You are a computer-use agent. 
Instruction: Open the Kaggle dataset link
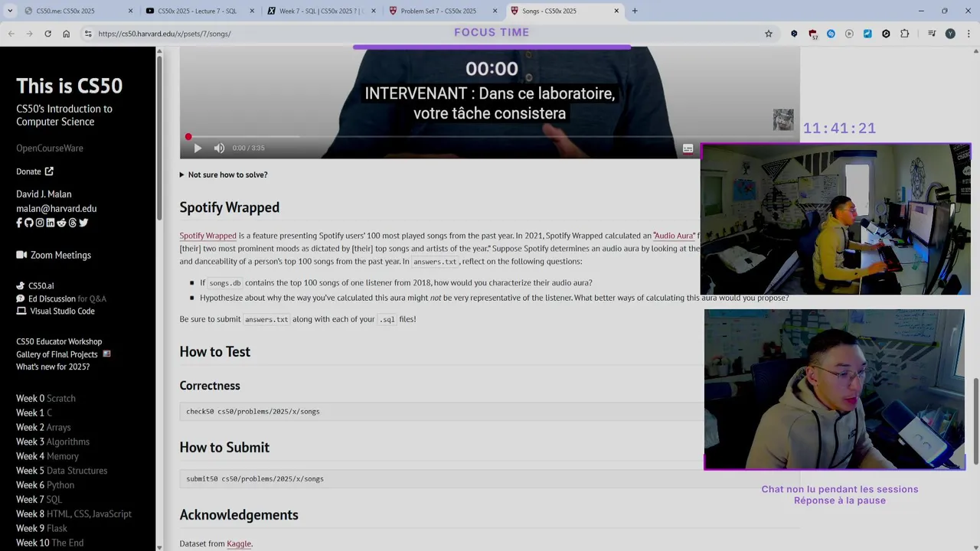pos(239,543)
